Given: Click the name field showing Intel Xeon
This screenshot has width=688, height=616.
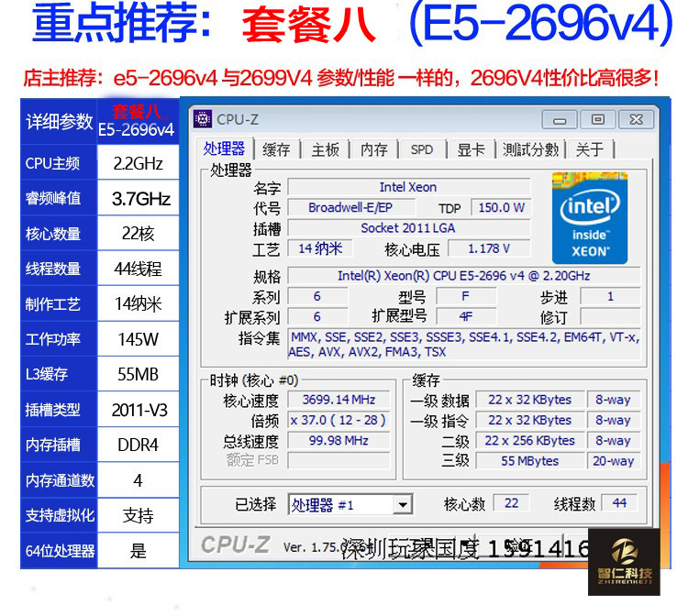Looking at the screenshot, I should tap(409, 187).
